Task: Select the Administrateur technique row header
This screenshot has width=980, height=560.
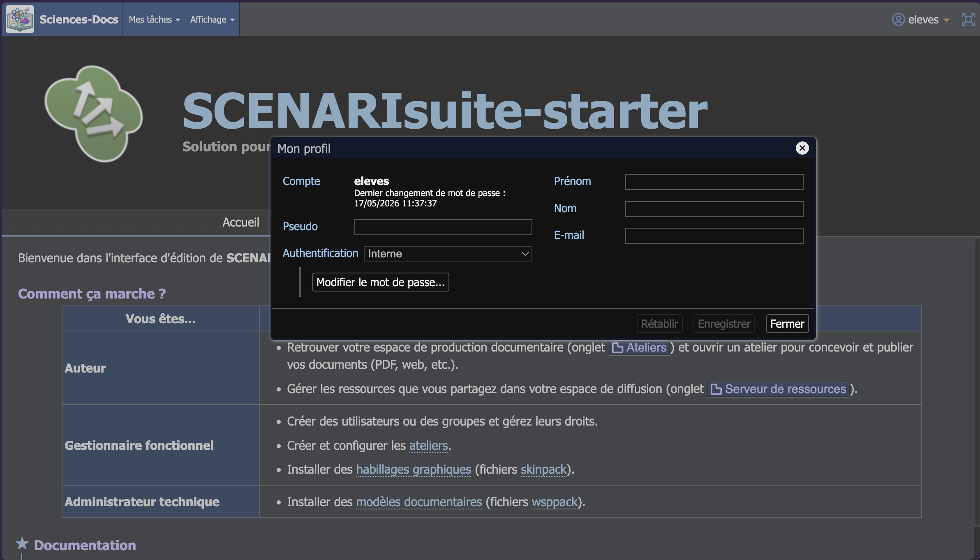Action: coord(161,502)
